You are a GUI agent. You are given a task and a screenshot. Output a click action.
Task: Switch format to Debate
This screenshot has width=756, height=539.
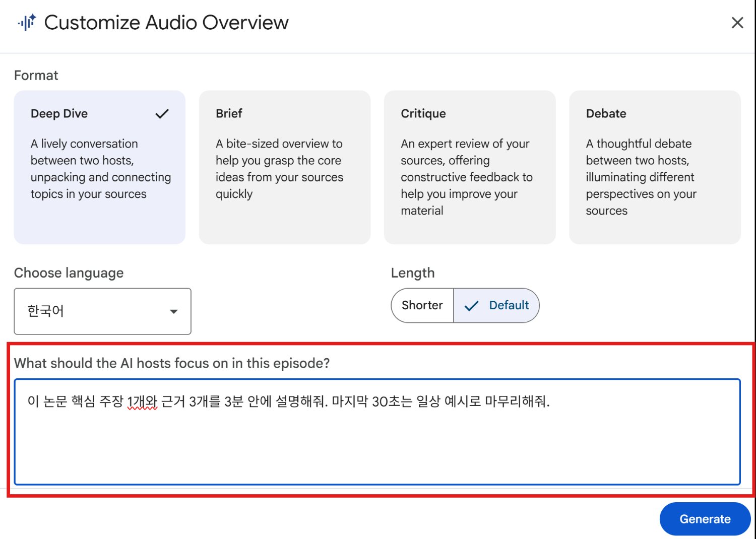pos(654,167)
